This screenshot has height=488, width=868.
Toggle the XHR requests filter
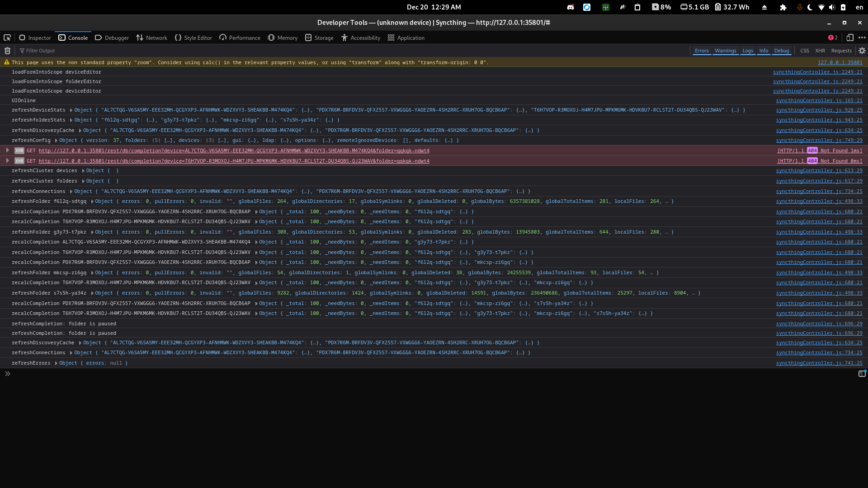(820, 51)
